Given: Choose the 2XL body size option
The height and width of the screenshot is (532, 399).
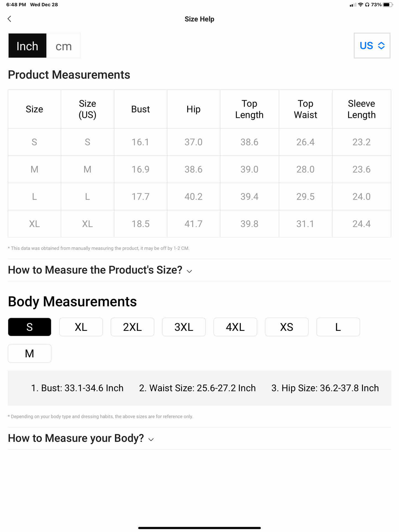Looking at the screenshot, I should (x=132, y=327).
